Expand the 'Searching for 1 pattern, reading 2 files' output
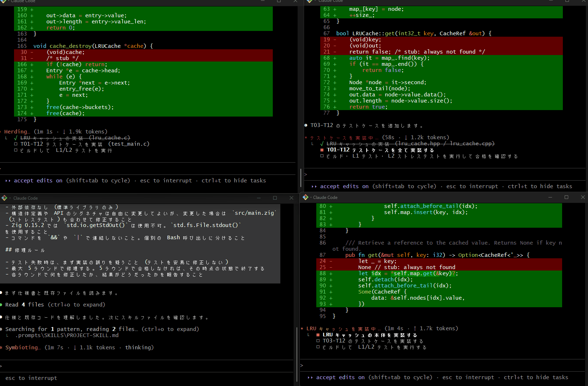The image size is (588, 386). (x=102, y=329)
